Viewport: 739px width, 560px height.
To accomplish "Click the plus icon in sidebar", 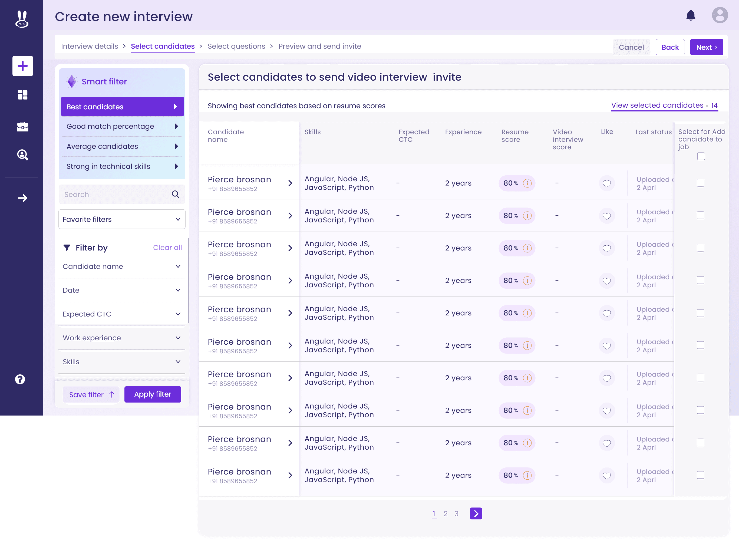I will tap(22, 66).
